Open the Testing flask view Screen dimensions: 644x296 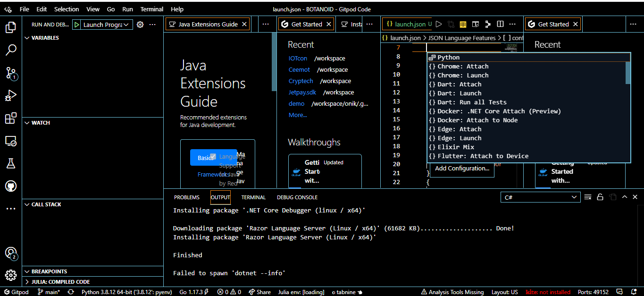click(x=11, y=163)
